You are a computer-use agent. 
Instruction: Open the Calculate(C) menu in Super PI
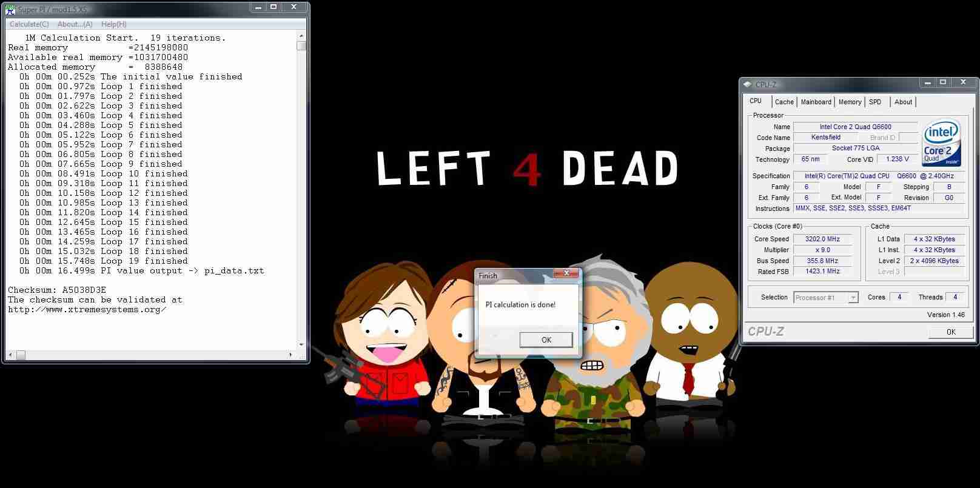(x=29, y=24)
